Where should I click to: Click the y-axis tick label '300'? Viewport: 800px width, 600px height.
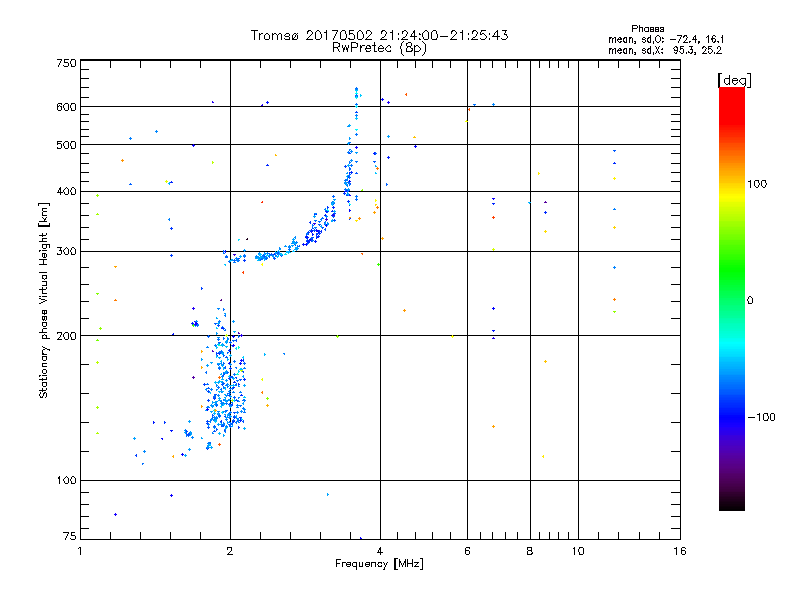coord(66,252)
